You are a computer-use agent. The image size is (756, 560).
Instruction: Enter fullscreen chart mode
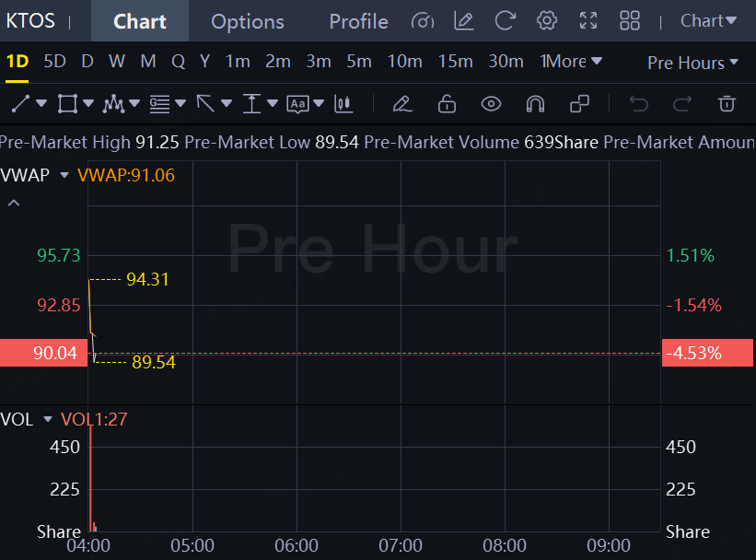tap(588, 20)
